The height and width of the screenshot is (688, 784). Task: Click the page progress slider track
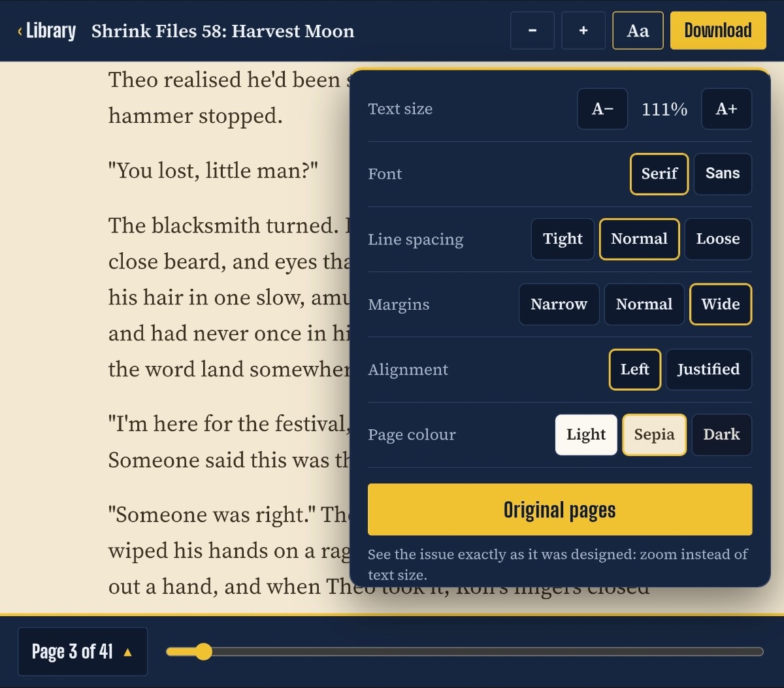pyautogui.click(x=465, y=651)
